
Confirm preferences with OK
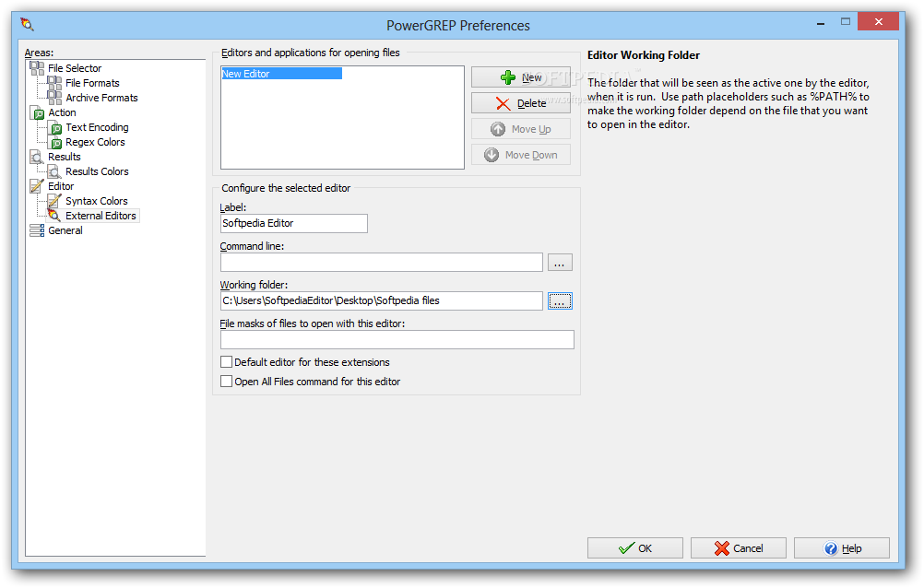point(635,548)
